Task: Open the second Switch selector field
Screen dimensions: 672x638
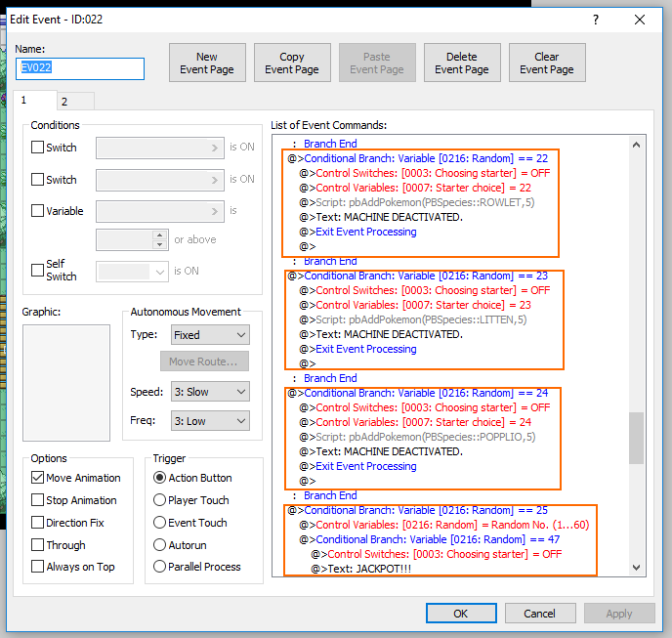Action: 160,180
